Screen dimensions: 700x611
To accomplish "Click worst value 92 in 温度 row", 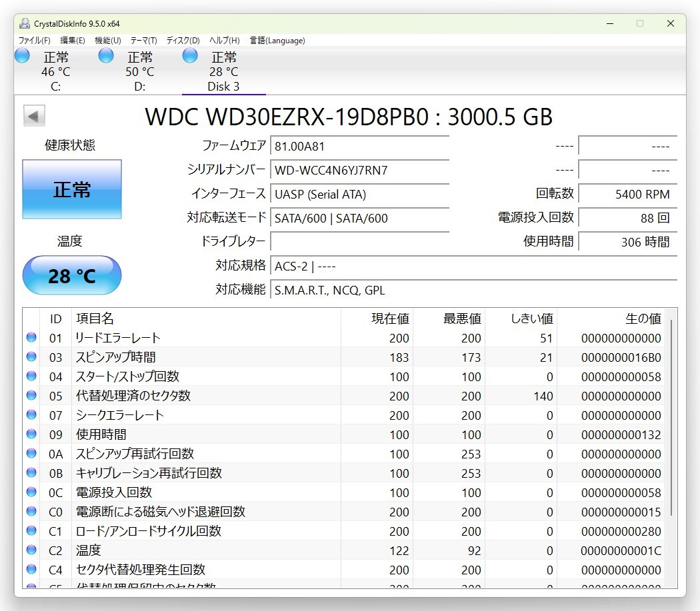I will (x=475, y=551).
